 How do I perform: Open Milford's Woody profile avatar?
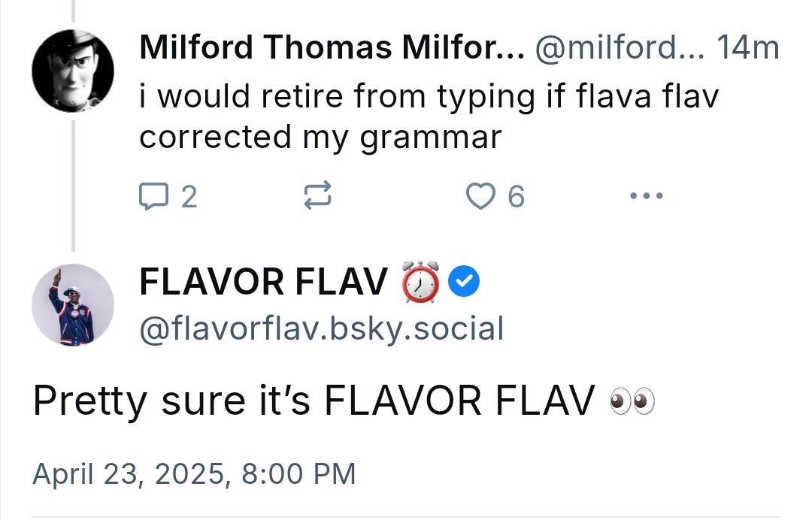[73, 71]
